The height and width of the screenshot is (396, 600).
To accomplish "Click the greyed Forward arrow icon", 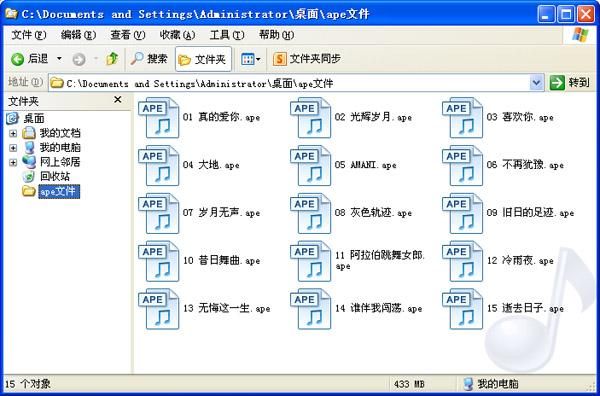I will (79, 59).
